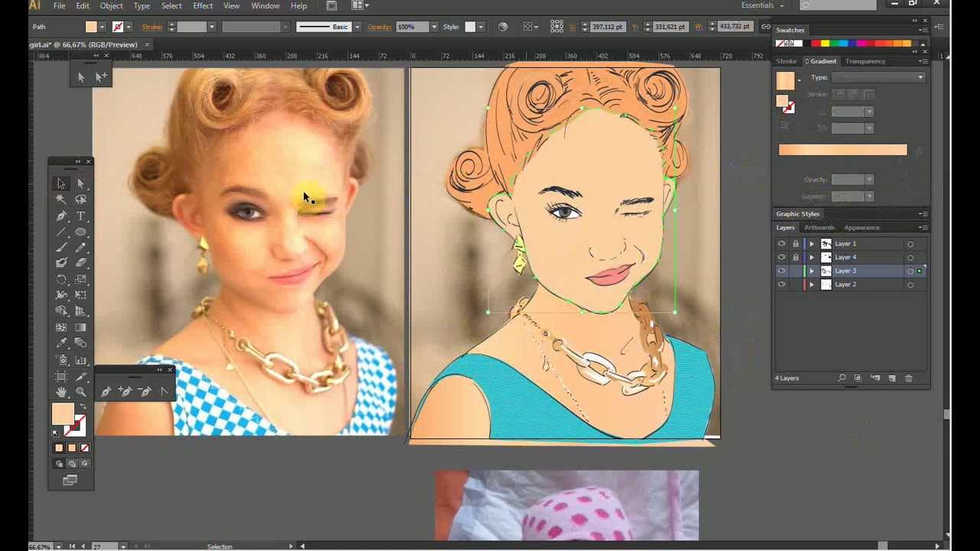Unlock Layer 1 via its lock icon

(795, 243)
